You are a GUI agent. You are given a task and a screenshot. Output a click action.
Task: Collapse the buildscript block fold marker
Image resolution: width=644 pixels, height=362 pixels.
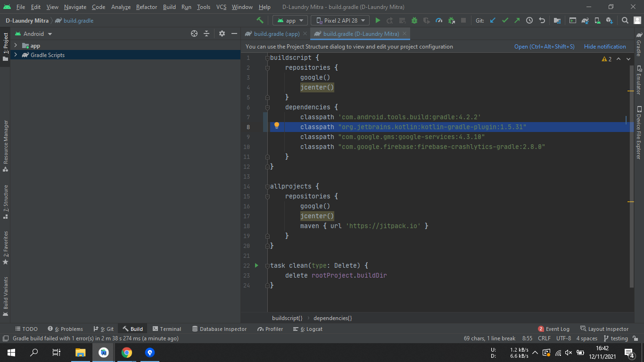(x=267, y=58)
